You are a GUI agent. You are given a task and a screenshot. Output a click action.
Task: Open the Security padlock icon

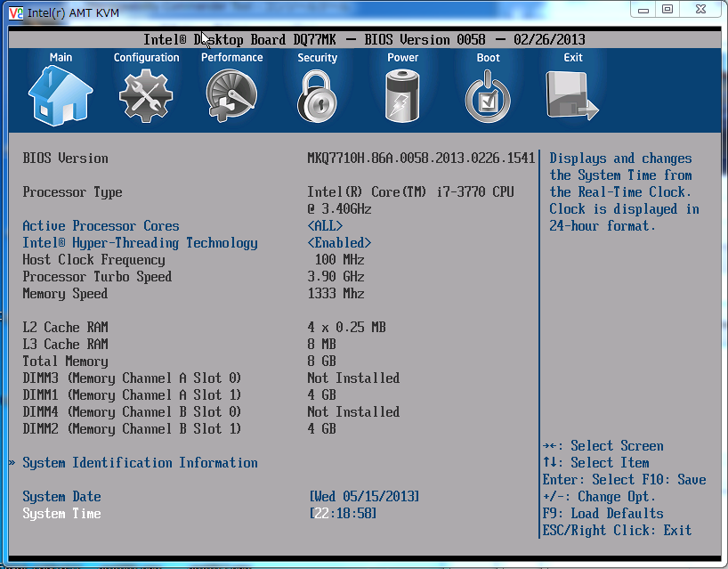point(317,96)
